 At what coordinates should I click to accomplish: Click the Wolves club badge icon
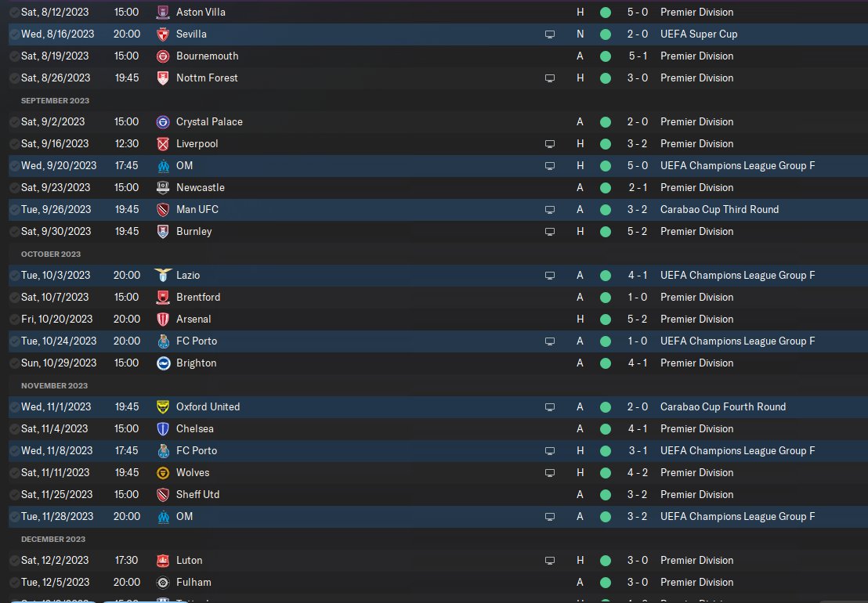tap(163, 472)
